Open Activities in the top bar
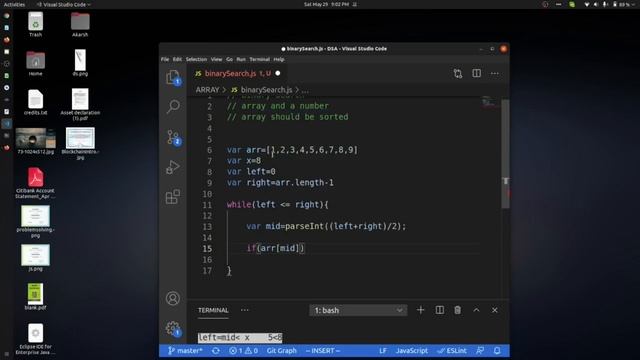 click(14, 4)
